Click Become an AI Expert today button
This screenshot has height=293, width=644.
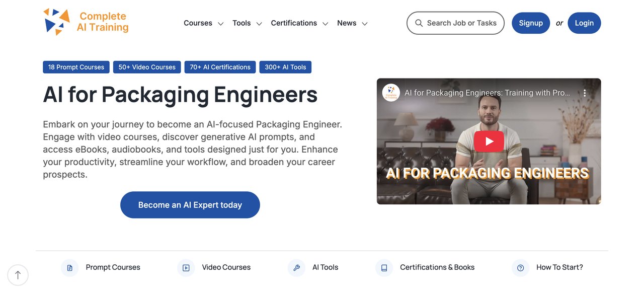pyautogui.click(x=190, y=205)
